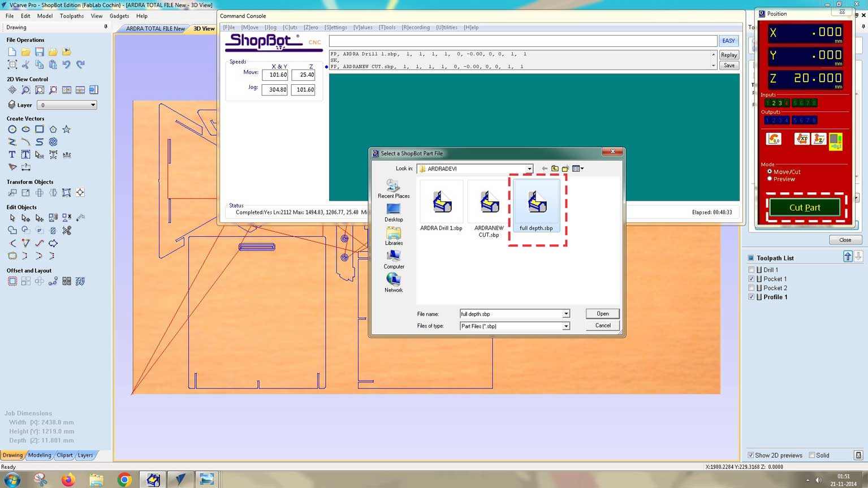Click the Undo arrow icon

[66, 64]
